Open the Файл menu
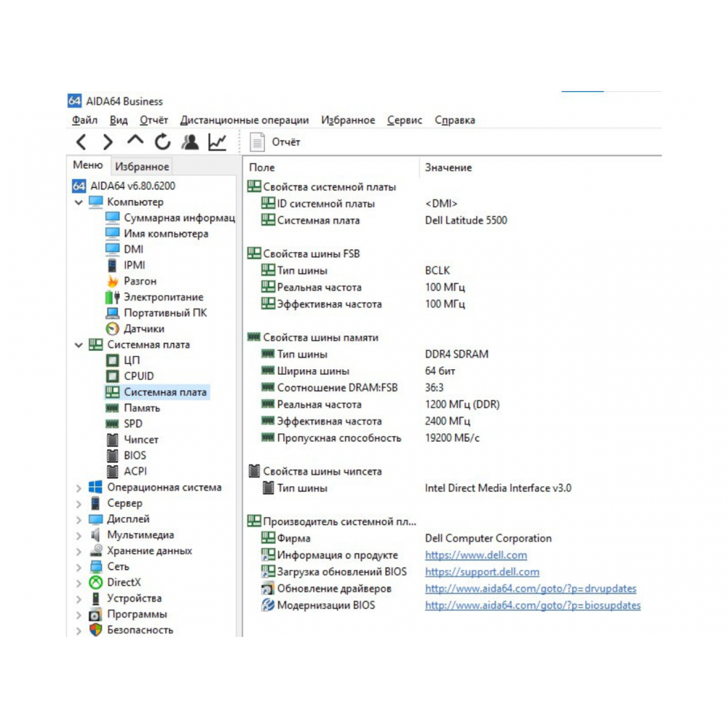This screenshot has width=728, height=728. pos(84,120)
